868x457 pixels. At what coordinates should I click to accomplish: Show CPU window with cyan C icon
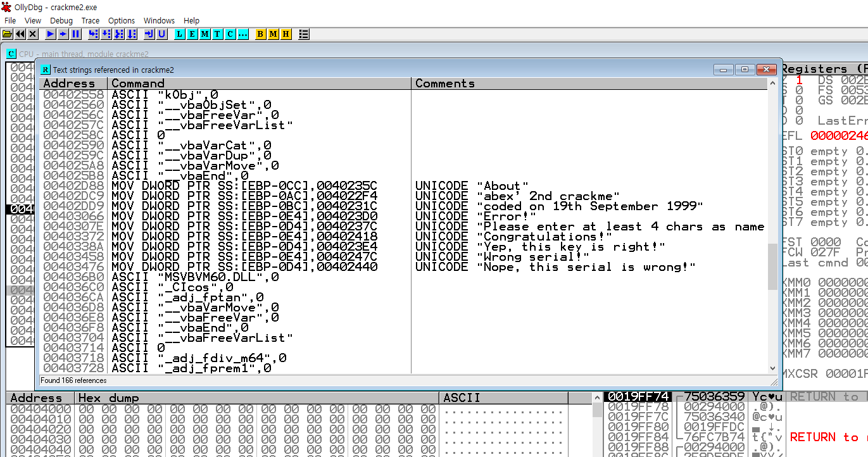230,34
